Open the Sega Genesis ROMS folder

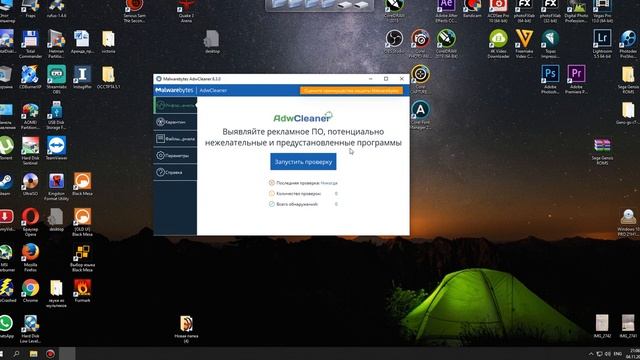628,79
